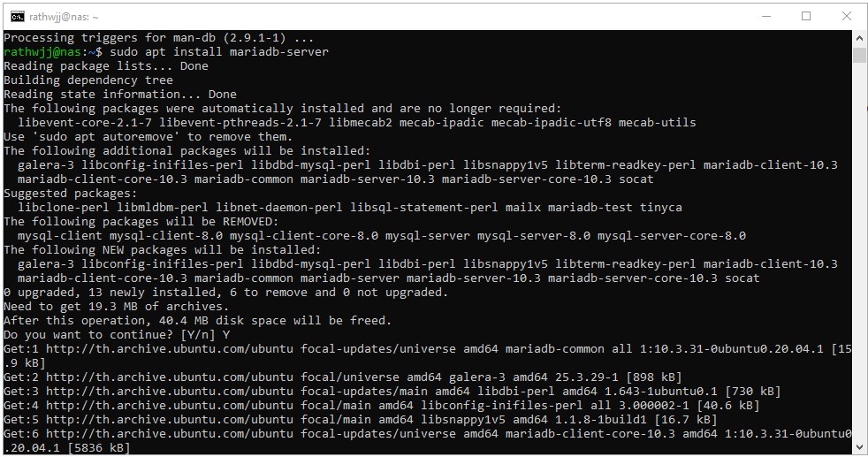
Task: Click the vertical scrollbar thumb
Action: (859, 56)
